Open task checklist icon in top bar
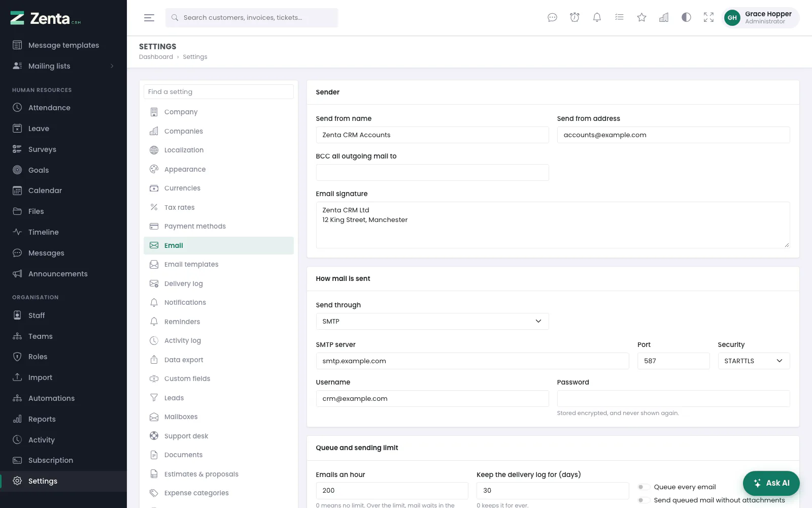This screenshot has width=812, height=508. click(x=619, y=18)
